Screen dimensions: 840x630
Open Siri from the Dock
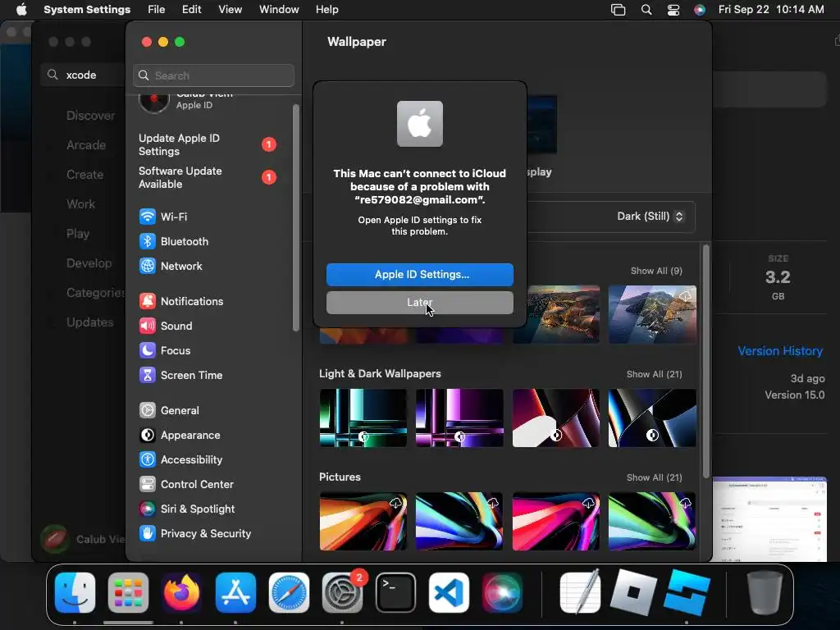pos(502,592)
